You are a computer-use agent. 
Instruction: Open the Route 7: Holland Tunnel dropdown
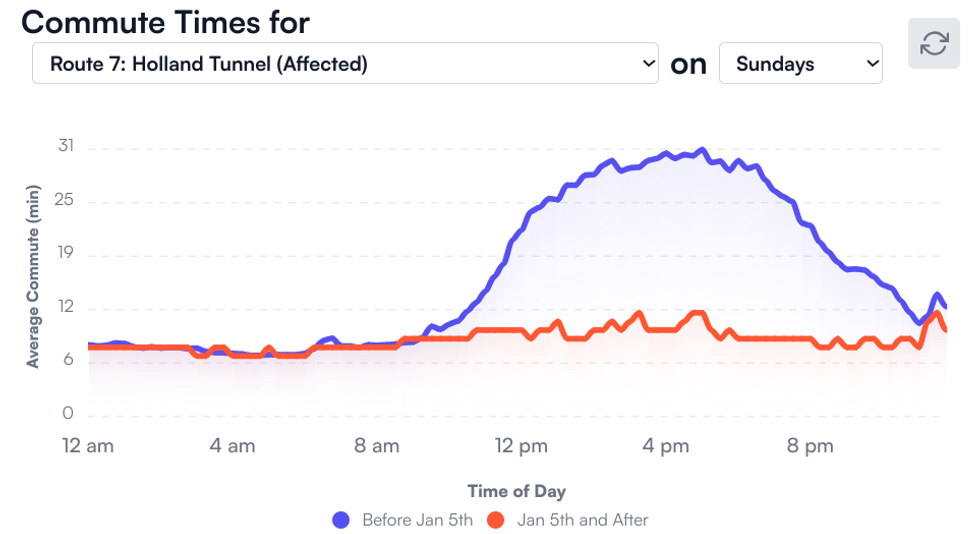(x=345, y=64)
